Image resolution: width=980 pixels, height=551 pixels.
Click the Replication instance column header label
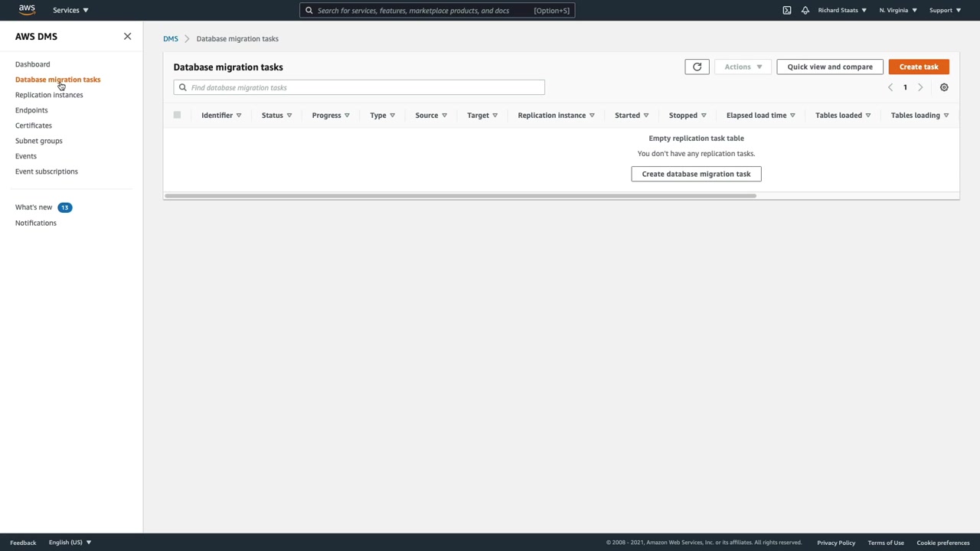click(x=551, y=116)
